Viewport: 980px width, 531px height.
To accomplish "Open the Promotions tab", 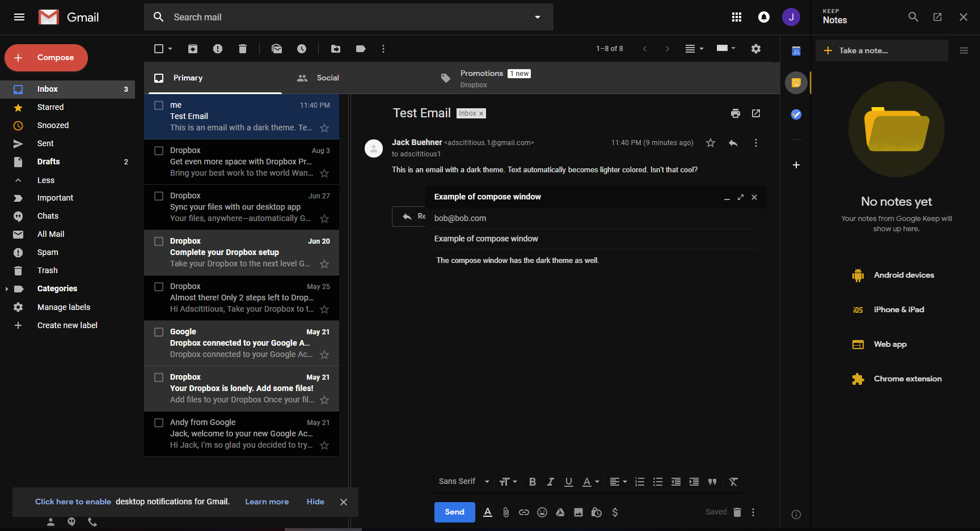I will 481,73.
